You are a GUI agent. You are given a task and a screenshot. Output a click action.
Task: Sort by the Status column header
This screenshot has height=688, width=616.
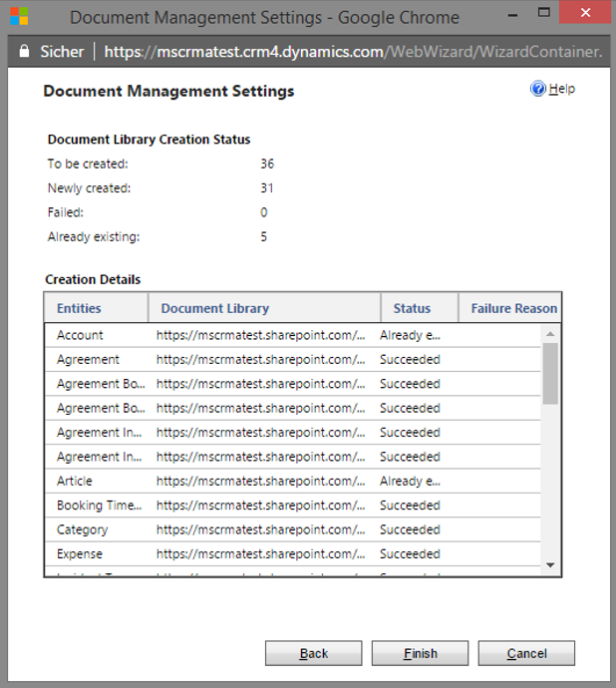420,308
